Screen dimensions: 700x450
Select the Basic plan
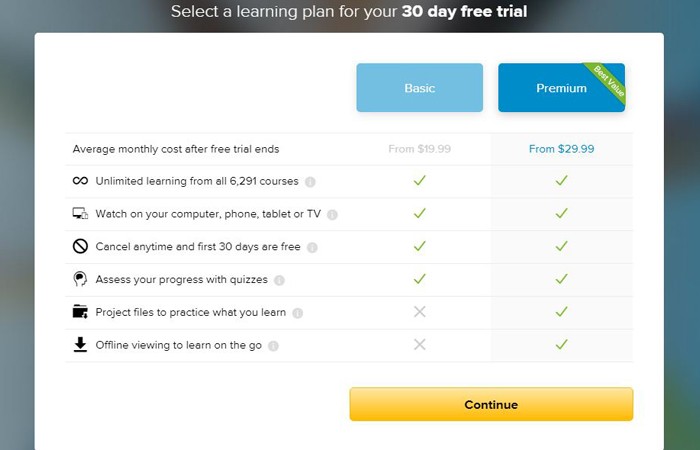tap(419, 88)
